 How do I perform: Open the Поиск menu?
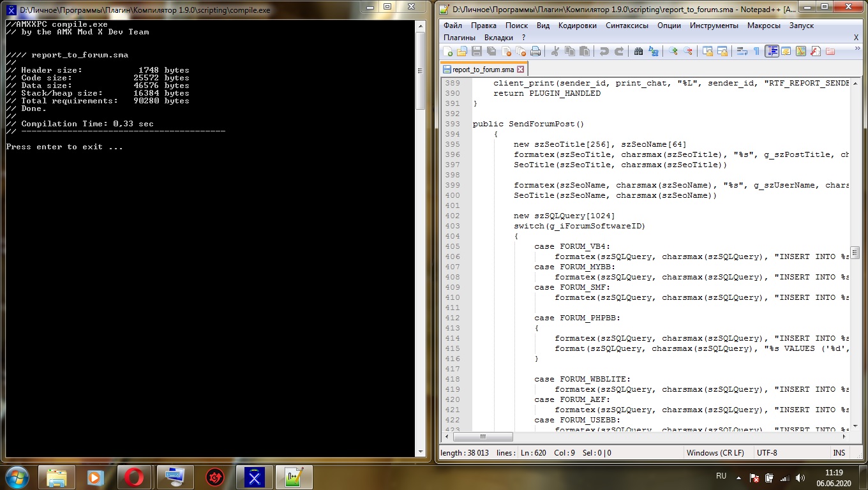pos(516,26)
